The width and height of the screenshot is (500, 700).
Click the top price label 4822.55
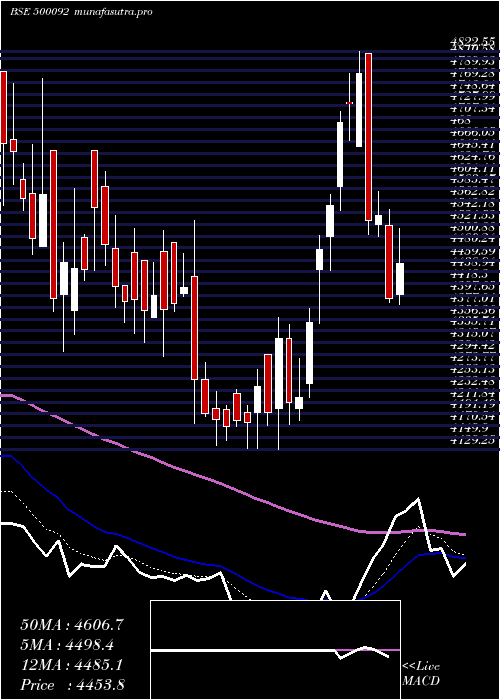[472, 40]
